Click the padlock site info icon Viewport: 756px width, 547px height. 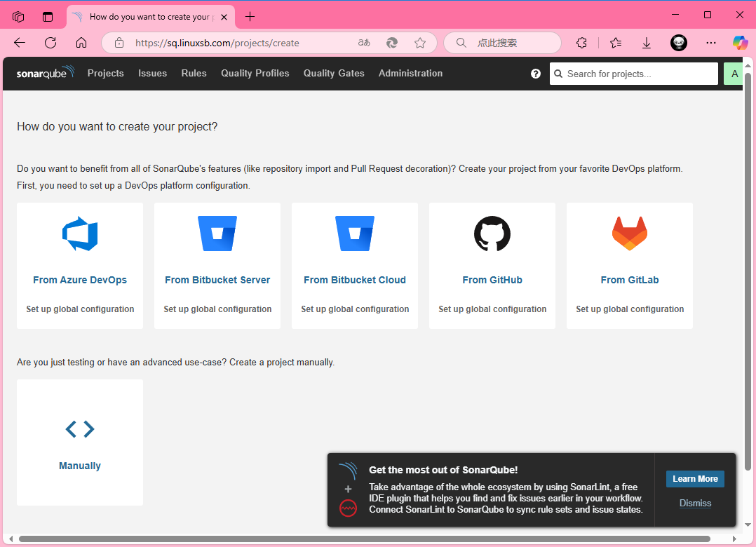119,43
